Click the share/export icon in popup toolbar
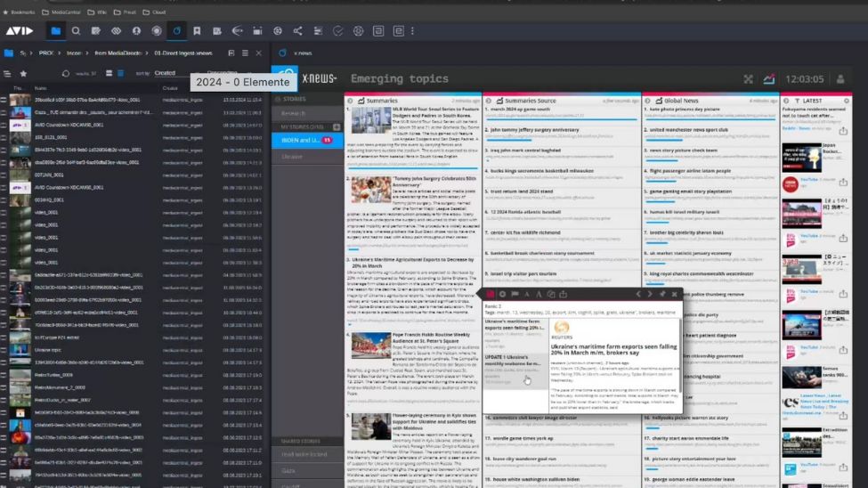The height and width of the screenshot is (488, 868). [x=563, y=294]
